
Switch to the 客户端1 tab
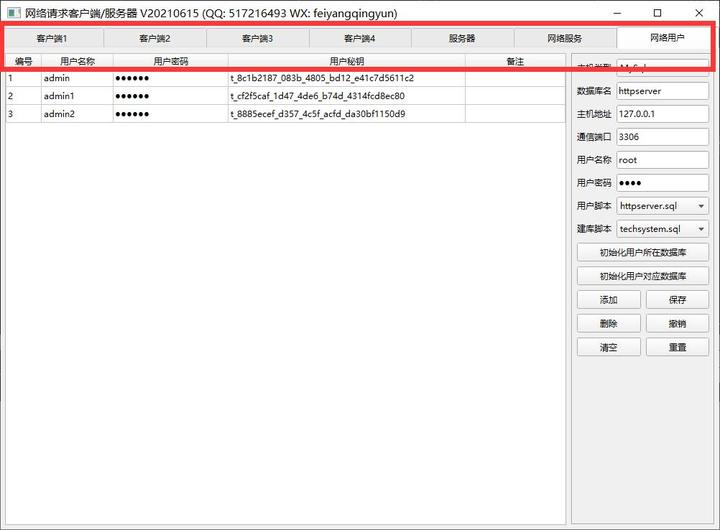[x=52, y=39]
